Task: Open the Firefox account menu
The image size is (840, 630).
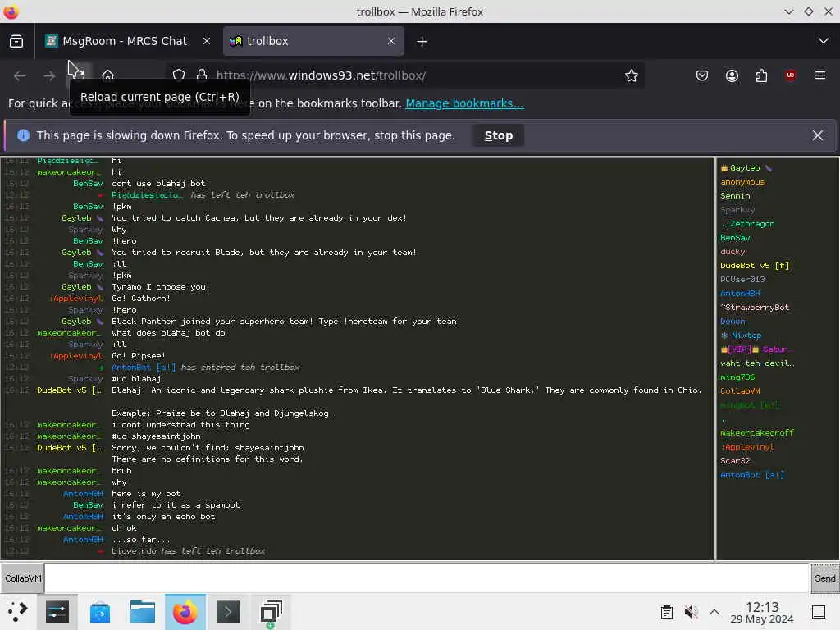Action: tap(732, 75)
